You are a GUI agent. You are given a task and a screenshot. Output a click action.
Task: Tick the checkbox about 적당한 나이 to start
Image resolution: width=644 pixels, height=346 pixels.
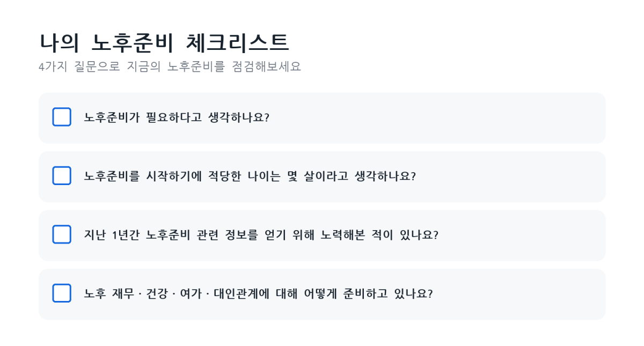[62, 175]
